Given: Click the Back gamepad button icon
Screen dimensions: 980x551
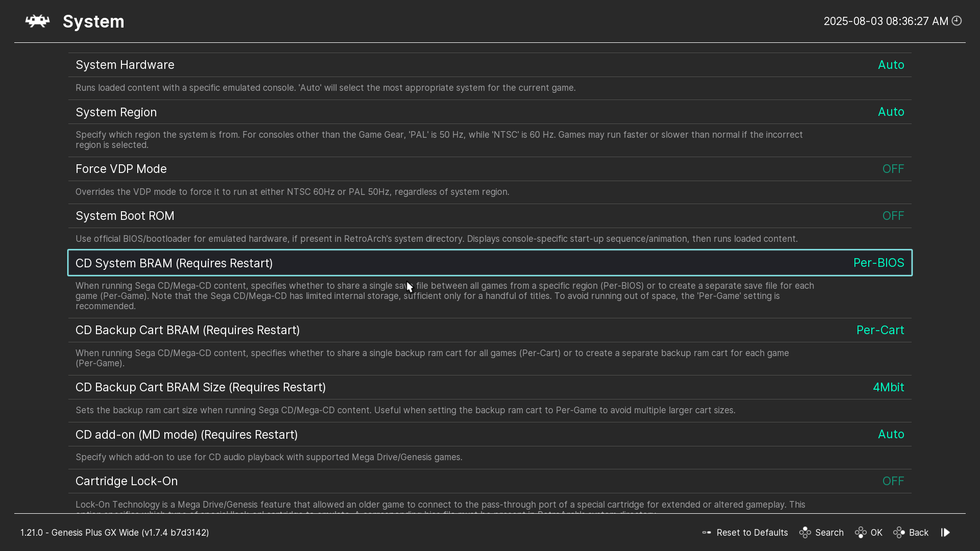Looking at the screenshot, I should (899, 533).
